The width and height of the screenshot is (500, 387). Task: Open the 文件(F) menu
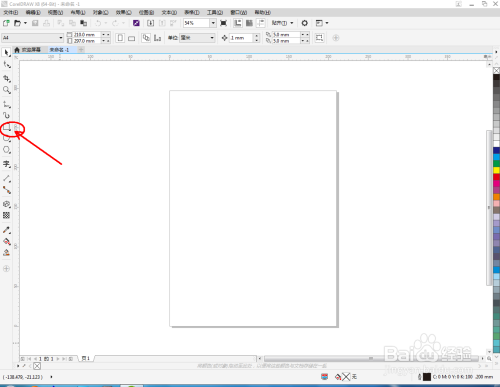(11, 12)
